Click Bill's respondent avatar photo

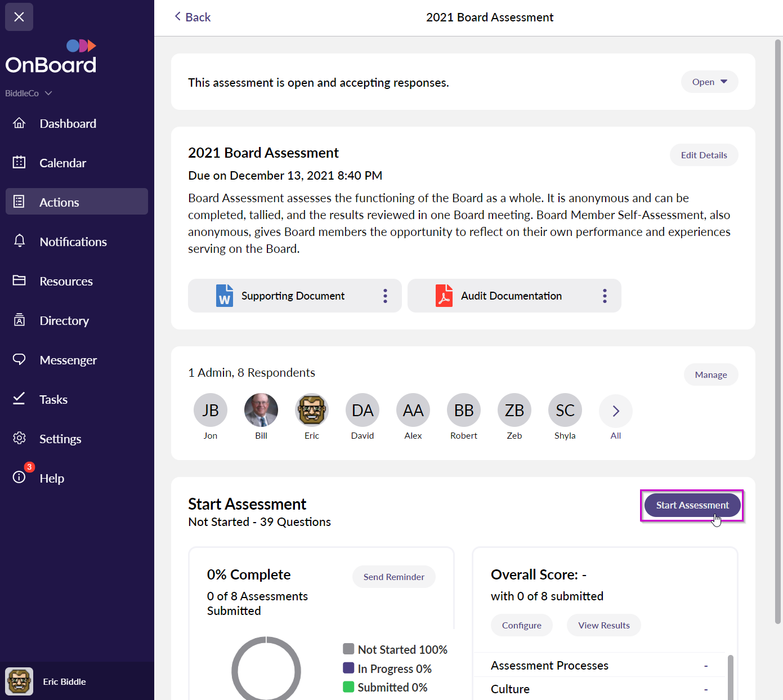click(261, 410)
